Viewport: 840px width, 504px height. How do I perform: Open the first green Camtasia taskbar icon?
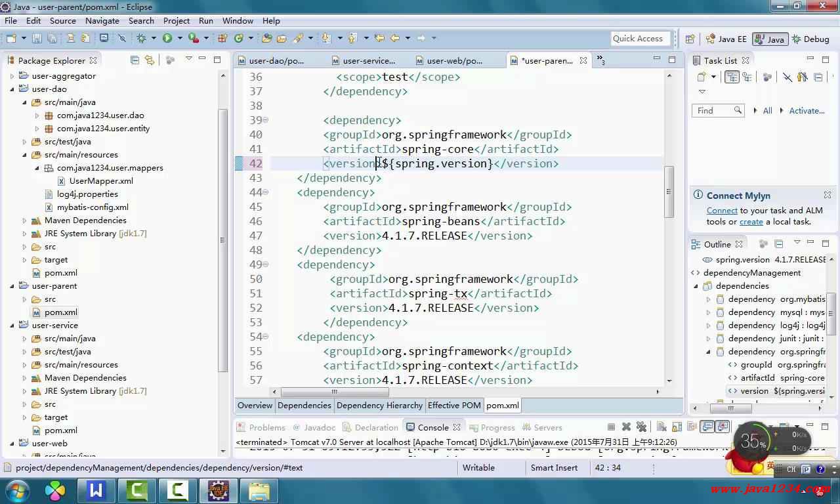click(137, 490)
